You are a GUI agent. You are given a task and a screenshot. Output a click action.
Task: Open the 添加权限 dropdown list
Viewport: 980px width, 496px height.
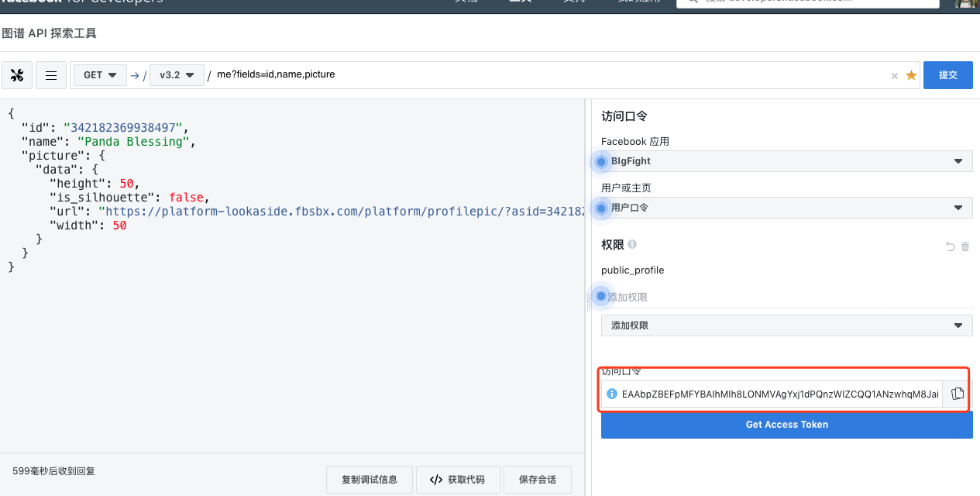[786, 325]
